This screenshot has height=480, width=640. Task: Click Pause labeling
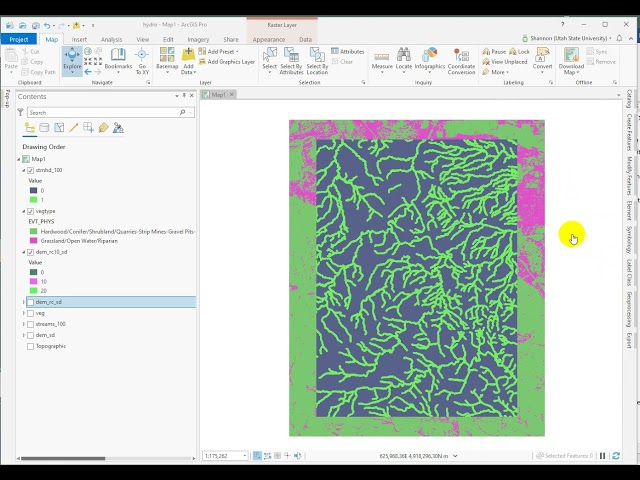click(494, 51)
